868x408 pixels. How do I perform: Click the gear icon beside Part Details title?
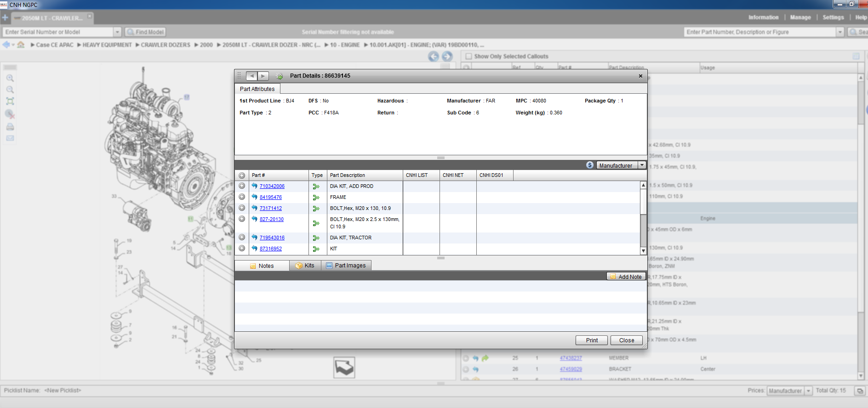(280, 76)
